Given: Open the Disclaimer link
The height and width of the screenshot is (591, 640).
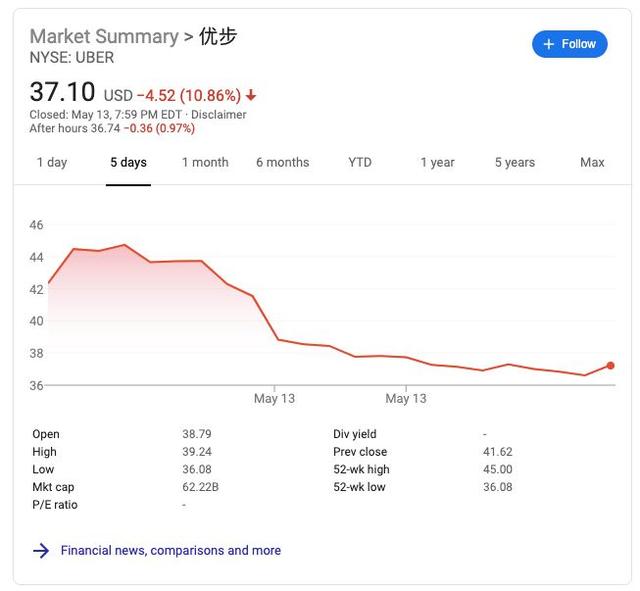Looking at the screenshot, I should pyautogui.click(x=218, y=114).
